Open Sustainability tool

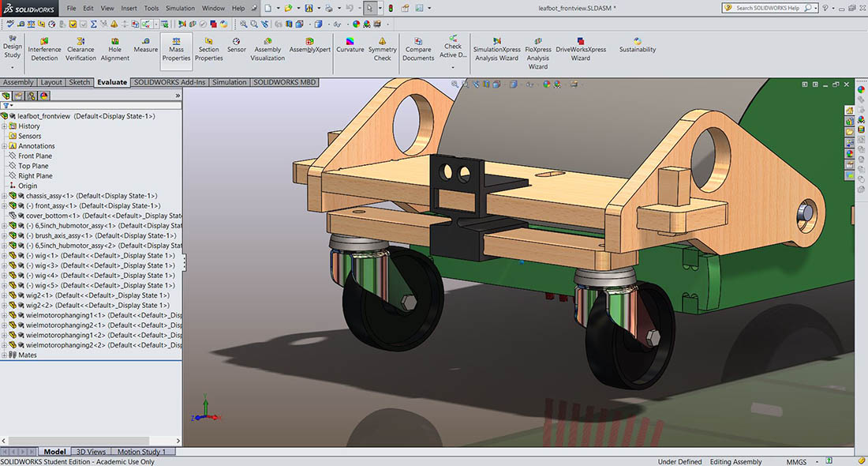point(637,45)
